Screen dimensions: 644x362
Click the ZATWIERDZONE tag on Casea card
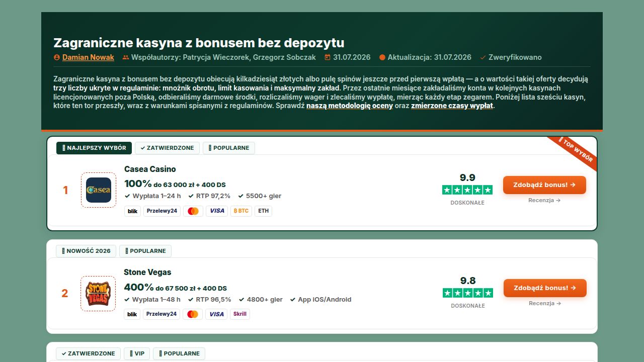pyautogui.click(x=167, y=148)
